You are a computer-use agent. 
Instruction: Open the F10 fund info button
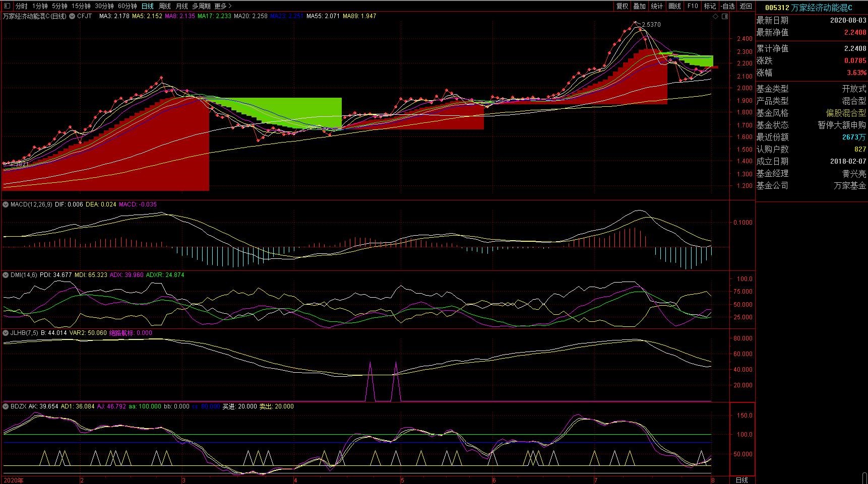click(x=693, y=6)
